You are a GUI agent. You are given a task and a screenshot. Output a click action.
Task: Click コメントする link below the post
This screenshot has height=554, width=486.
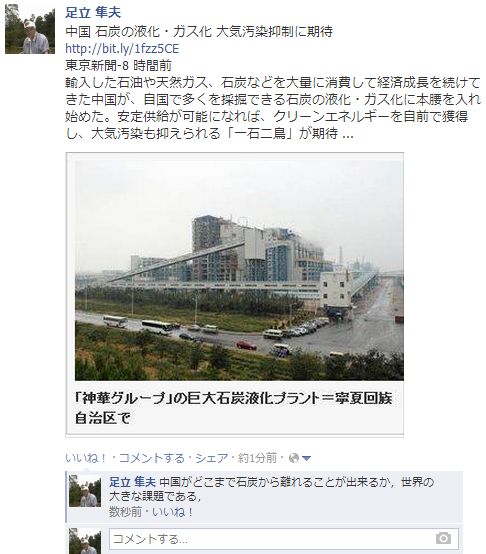click(x=152, y=458)
